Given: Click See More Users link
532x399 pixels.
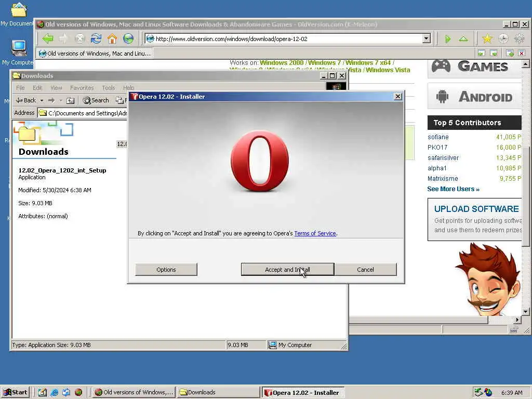Looking at the screenshot, I should (x=453, y=189).
